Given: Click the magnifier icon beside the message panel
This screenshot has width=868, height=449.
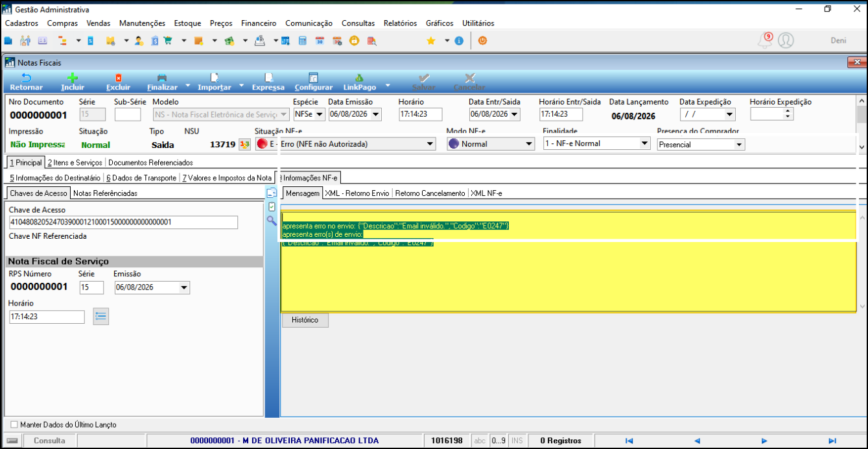Looking at the screenshot, I should click(x=272, y=220).
